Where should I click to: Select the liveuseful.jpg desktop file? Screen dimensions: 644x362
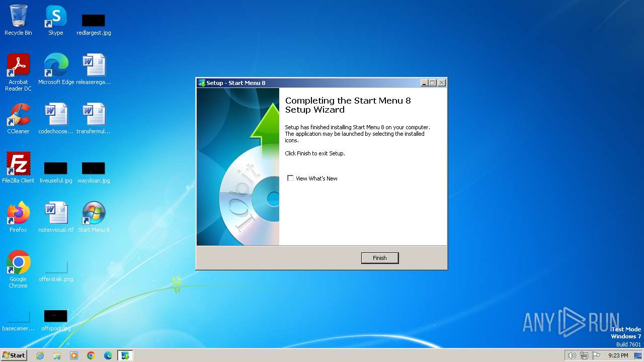pyautogui.click(x=56, y=172)
